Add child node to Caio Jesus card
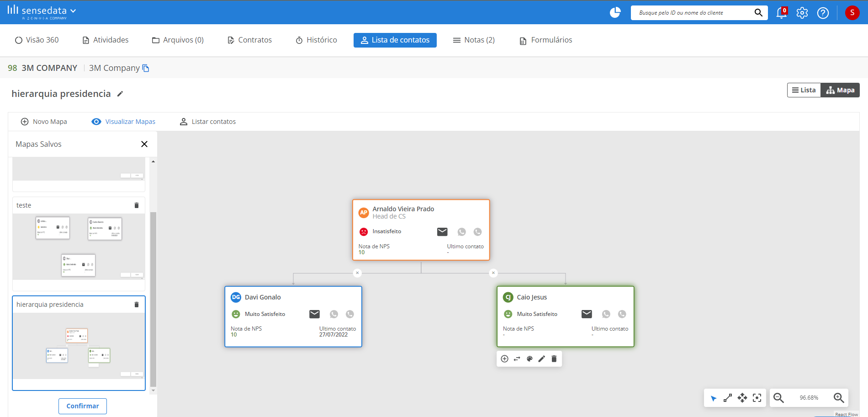Screen dimensions: 868x417 click(504, 359)
